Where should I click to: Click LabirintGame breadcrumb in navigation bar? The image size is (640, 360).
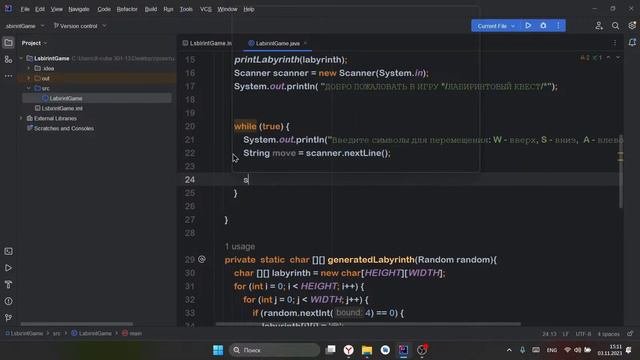[91, 333]
